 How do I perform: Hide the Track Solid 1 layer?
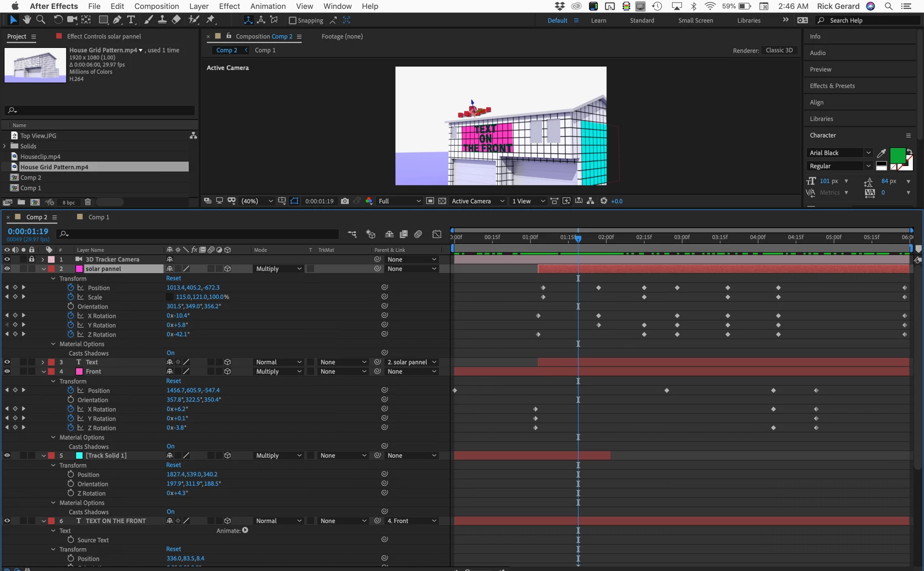[7, 456]
